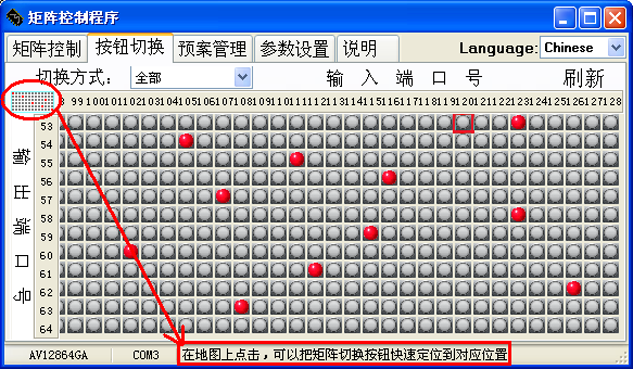
Task: Switch input 106 to output 61
Action: (205, 270)
